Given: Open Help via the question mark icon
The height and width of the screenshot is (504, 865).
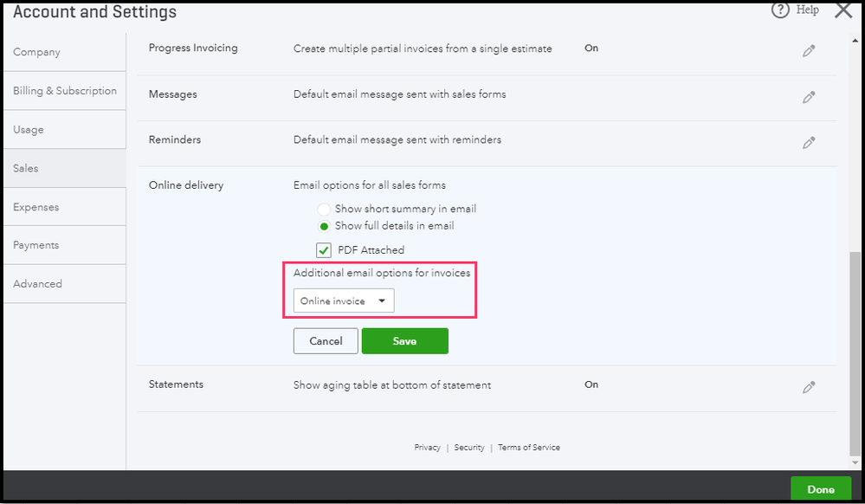Looking at the screenshot, I should coord(782,10).
